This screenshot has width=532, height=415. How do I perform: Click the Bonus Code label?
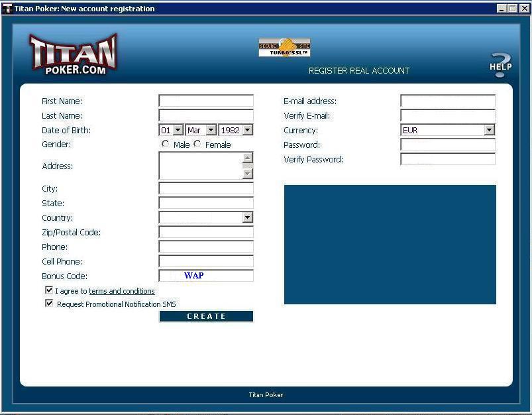coord(64,276)
